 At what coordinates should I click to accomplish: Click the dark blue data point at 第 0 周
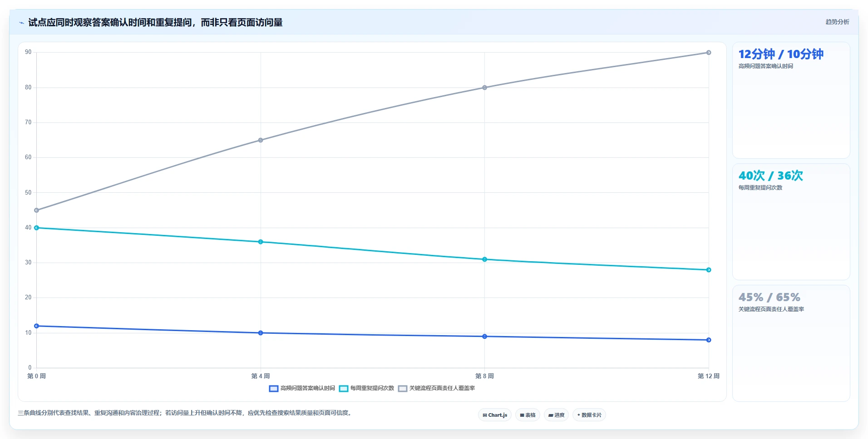(37, 326)
